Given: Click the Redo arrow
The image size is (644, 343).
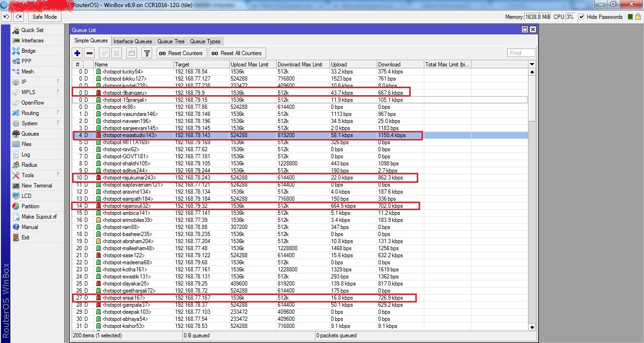Looking at the screenshot, I should tap(18, 16).
